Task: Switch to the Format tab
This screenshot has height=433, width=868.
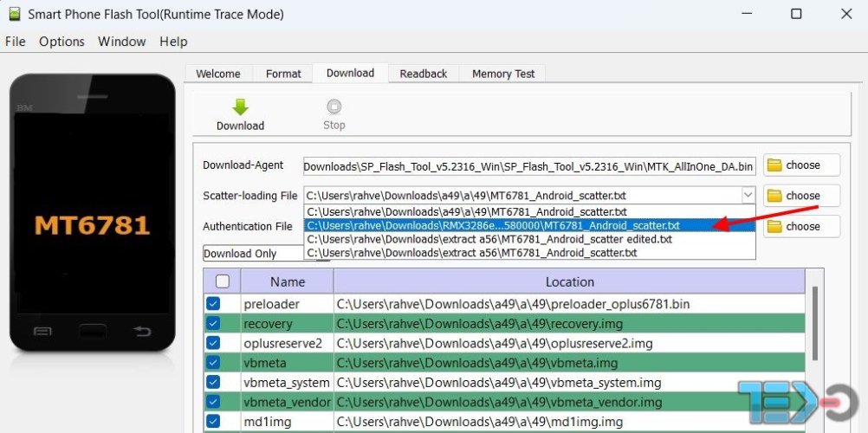Action: [x=283, y=74]
